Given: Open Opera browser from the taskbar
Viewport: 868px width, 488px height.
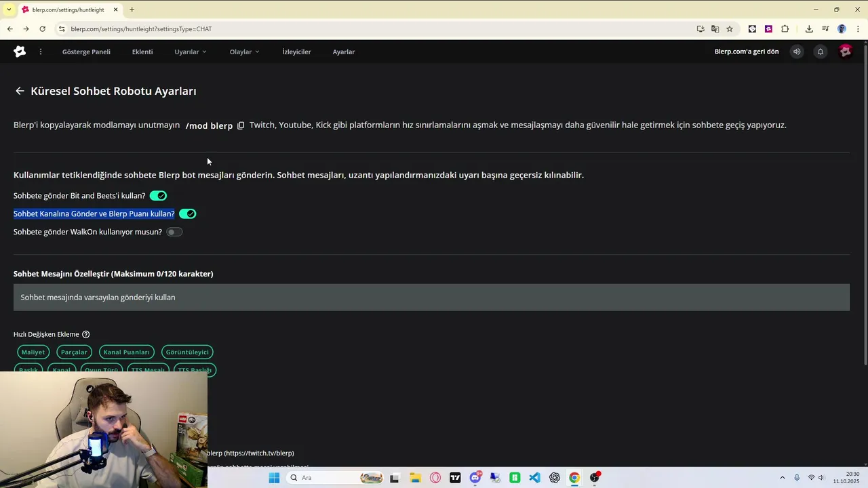Looking at the screenshot, I should pyautogui.click(x=435, y=478).
